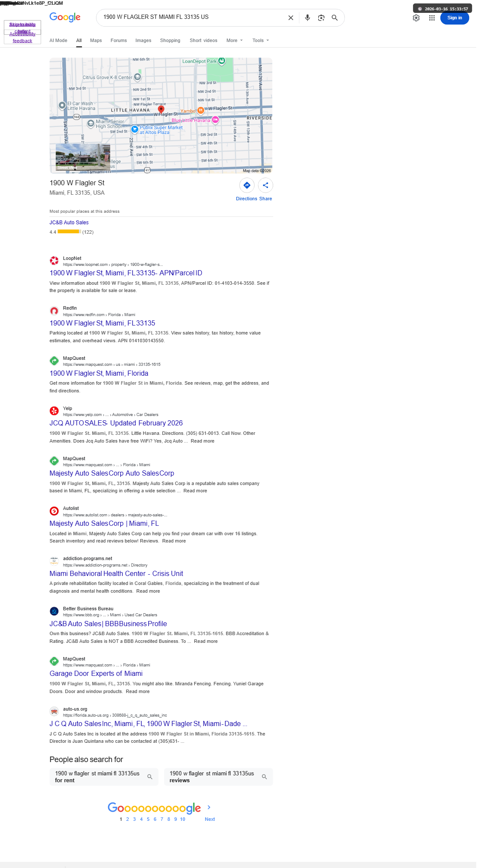Expand Read more on Miami Behavioral result
Image resolution: width=482 pixels, height=868 pixels.
coord(148,591)
